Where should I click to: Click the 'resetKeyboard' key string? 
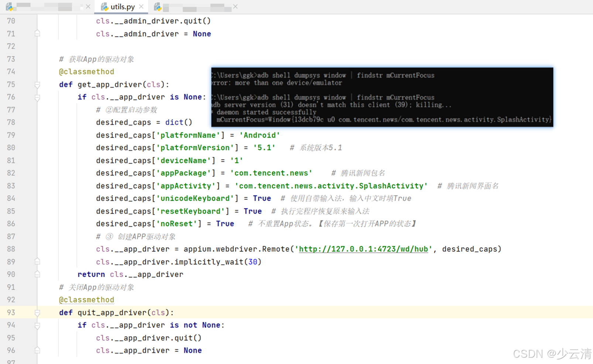click(191, 211)
